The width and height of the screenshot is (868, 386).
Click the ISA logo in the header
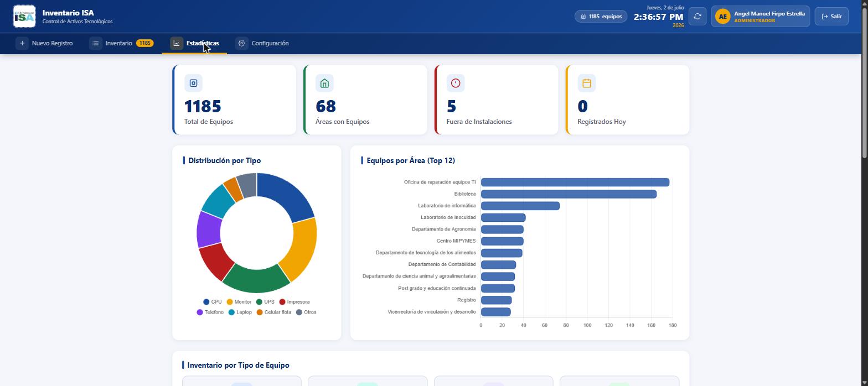click(x=24, y=17)
